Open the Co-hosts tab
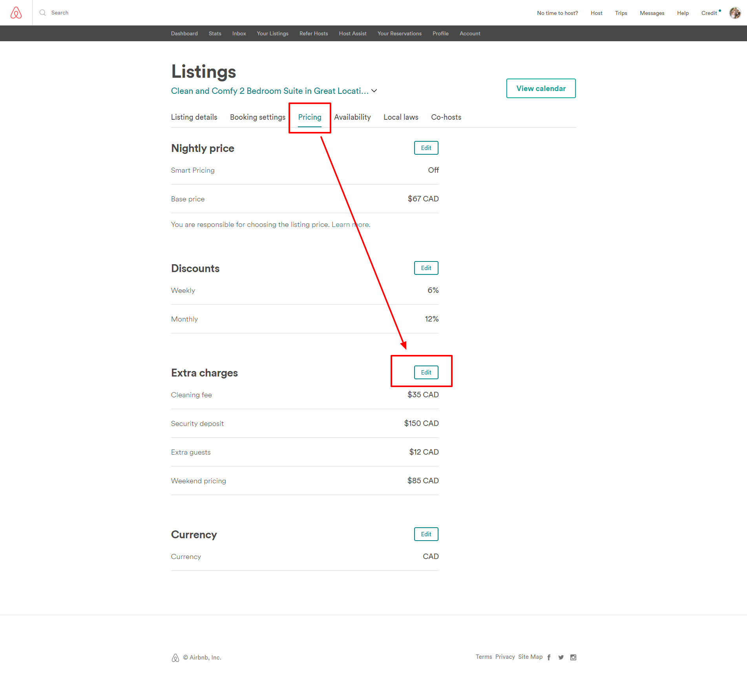Screen dimensions: 747x700 pyautogui.click(x=446, y=117)
